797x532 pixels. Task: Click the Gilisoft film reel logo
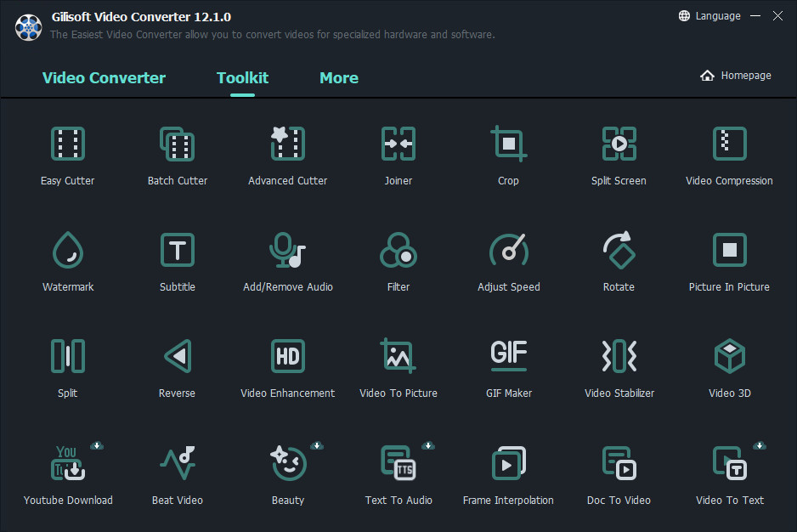(x=29, y=26)
